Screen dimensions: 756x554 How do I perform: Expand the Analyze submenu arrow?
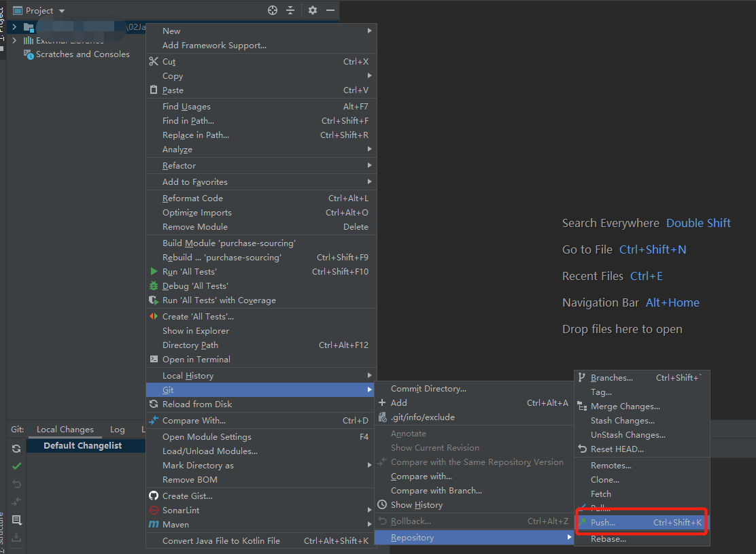[x=369, y=149]
